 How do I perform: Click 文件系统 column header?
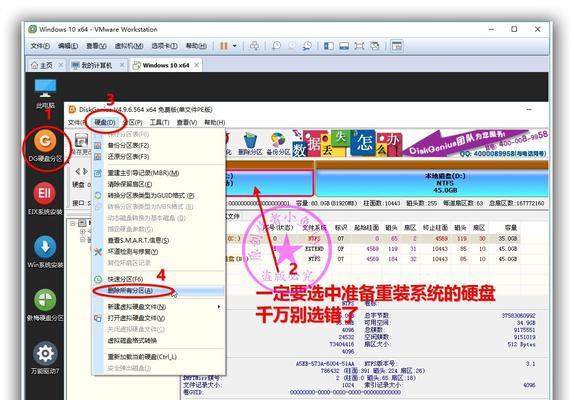(314, 228)
